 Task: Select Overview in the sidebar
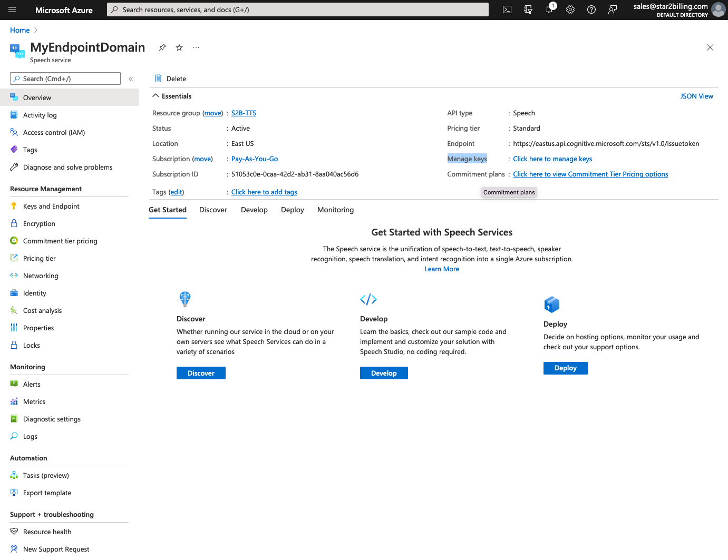click(x=70, y=97)
